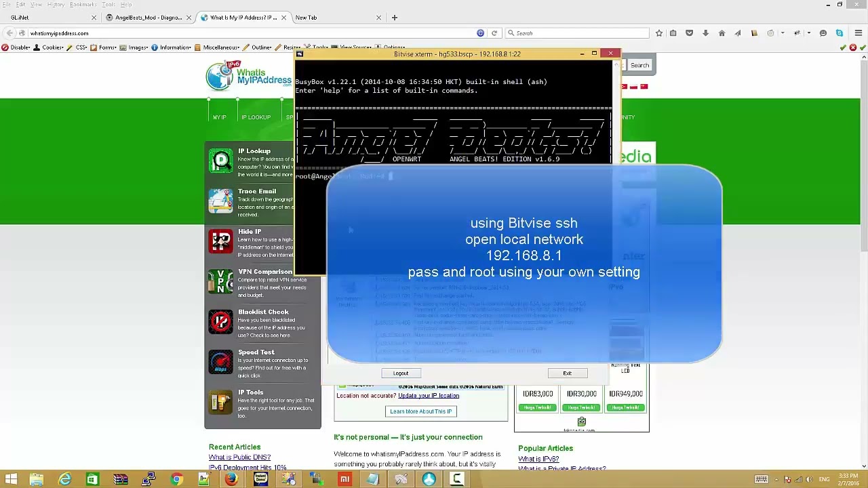Open What is Public DNS? link
The image size is (868, 488).
click(x=239, y=457)
